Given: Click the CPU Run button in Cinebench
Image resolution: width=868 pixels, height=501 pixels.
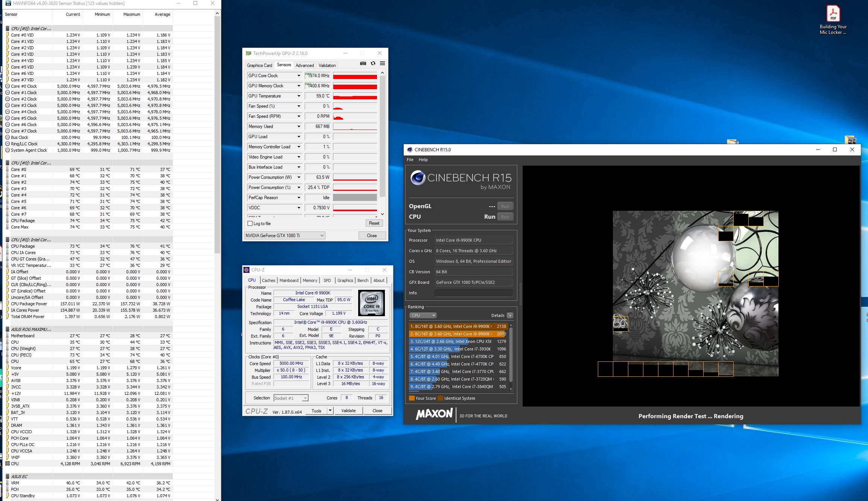Looking at the screenshot, I should click(505, 217).
